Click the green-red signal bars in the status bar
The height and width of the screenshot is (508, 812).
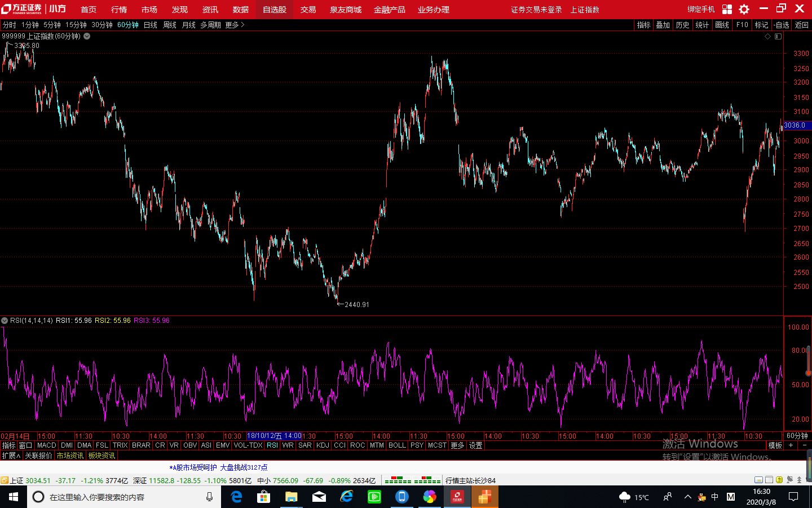pos(412,480)
